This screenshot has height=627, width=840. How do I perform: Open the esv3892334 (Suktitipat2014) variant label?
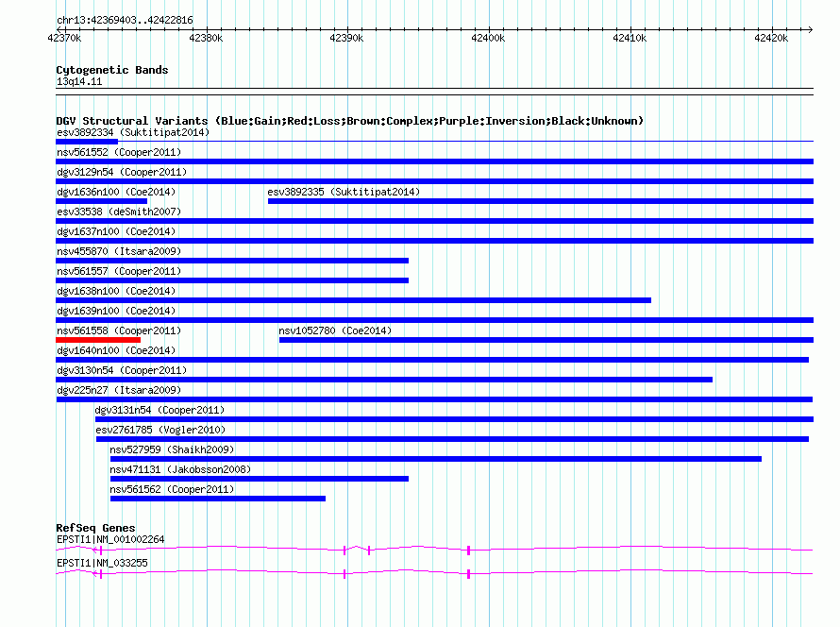[x=133, y=132]
